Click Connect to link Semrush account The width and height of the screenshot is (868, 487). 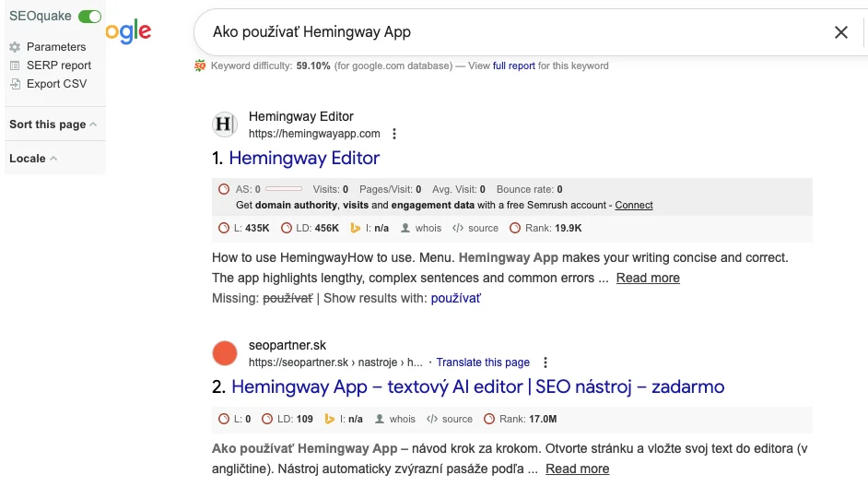coord(634,205)
